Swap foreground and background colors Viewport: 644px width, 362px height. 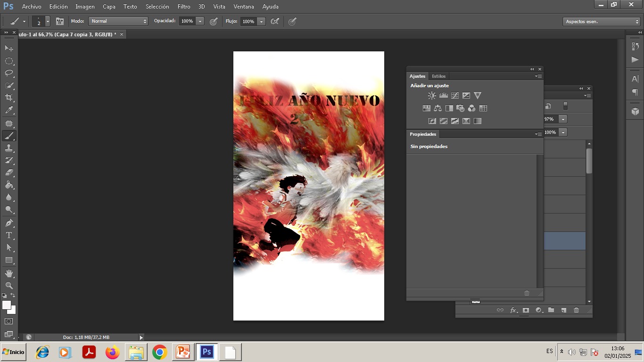coord(13,296)
